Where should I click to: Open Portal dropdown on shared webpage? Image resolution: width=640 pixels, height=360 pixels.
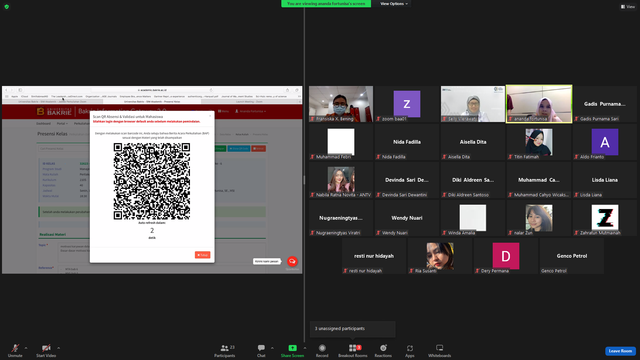click(x=62, y=123)
